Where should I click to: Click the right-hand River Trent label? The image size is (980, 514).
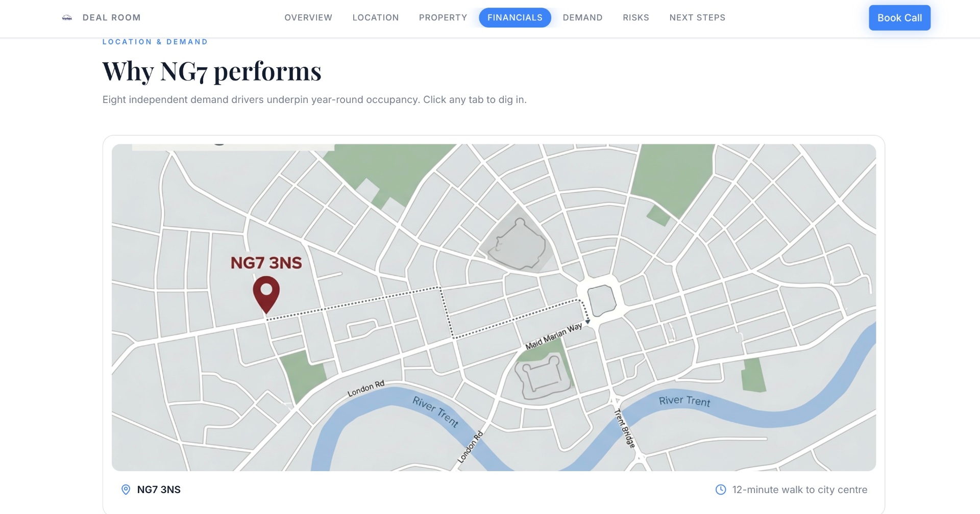tap(684, 401)
